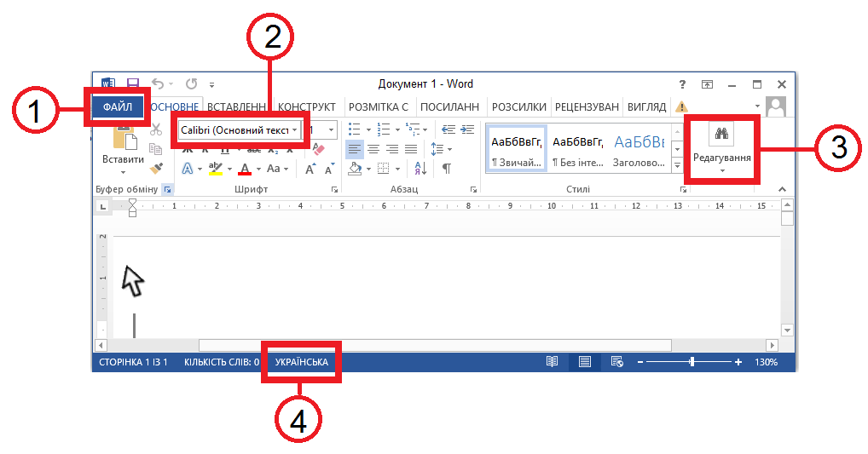Open Text Effects A icon
Viewport: 868px width, 454px height.
point(188,168)
